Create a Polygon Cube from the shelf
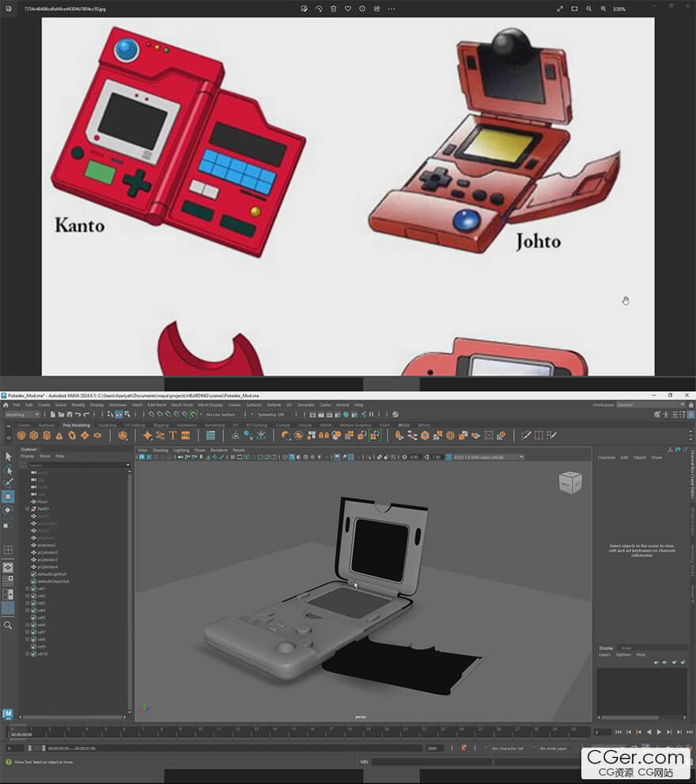The height and width of the screenshot is (784, 696). point(34,435)
